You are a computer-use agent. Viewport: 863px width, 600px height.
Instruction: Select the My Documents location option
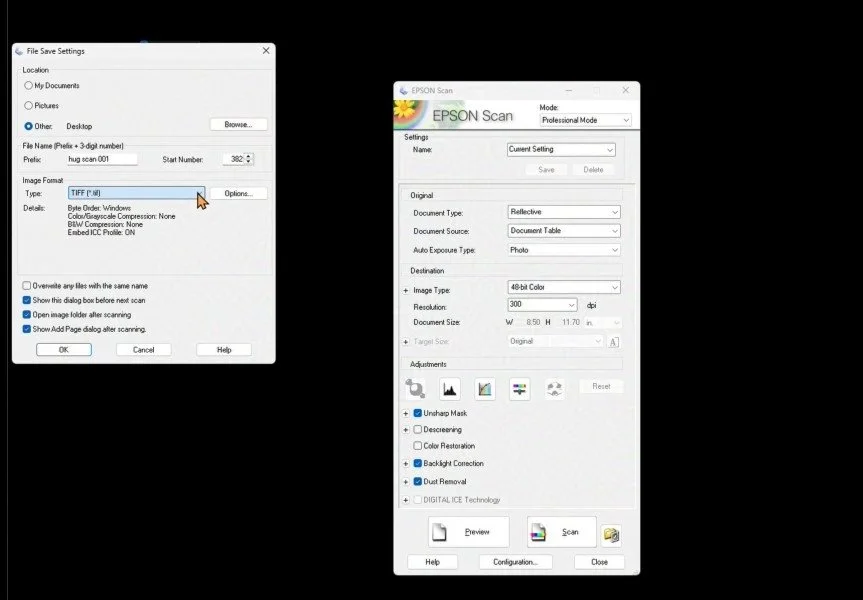click(x=28, y=85)
